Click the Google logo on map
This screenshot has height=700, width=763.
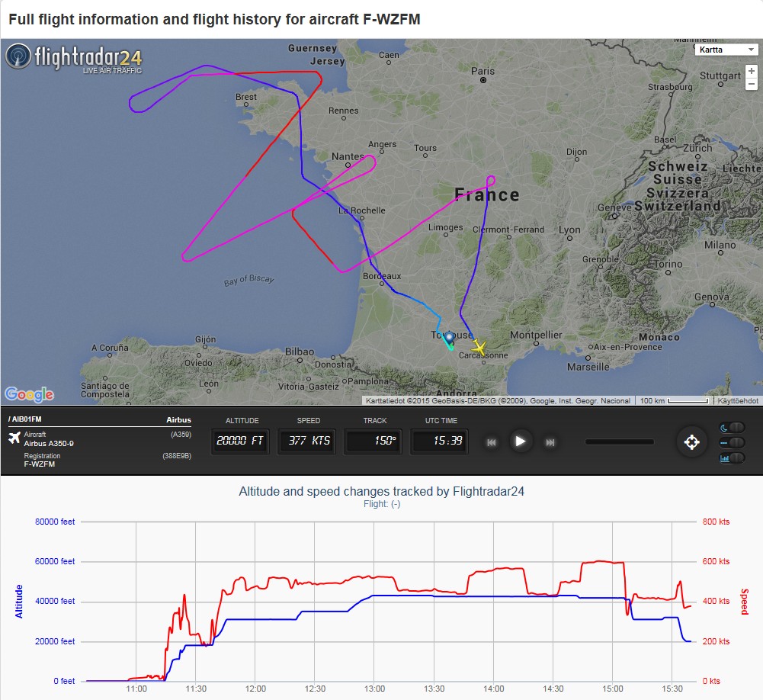click(29, 394)
